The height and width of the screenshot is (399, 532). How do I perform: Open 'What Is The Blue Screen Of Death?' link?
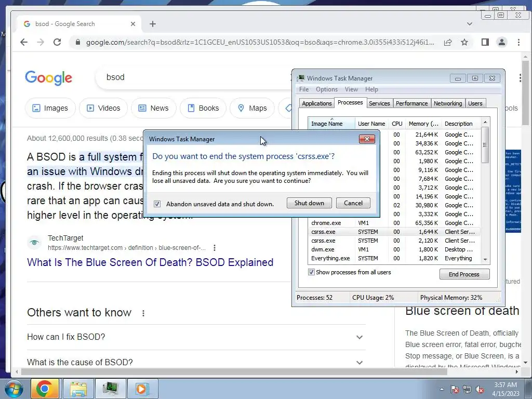(x=150, y=262)
